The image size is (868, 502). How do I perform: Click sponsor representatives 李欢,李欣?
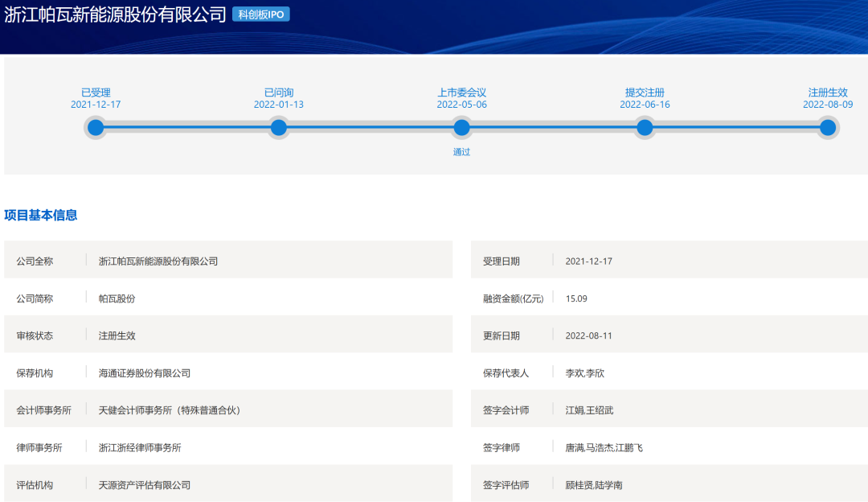coord(583,373)
